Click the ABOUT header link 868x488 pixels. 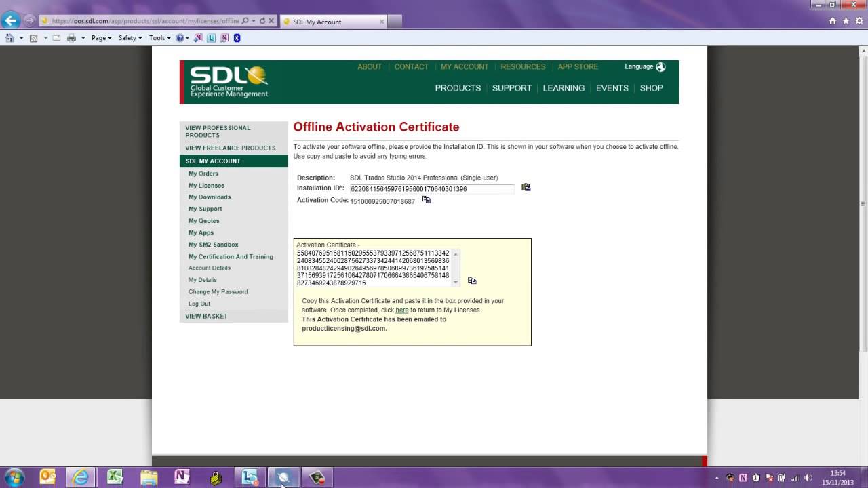pyautogui.click(x=370, y=67)
